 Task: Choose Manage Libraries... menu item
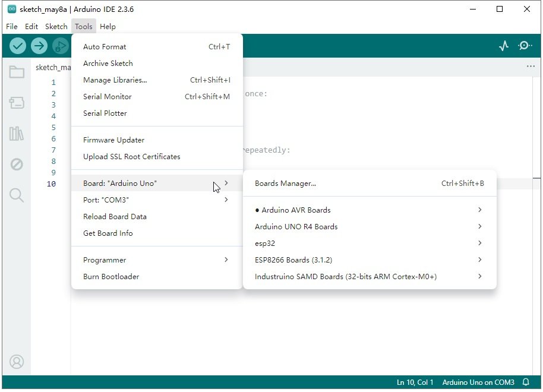tap(157, 80)
